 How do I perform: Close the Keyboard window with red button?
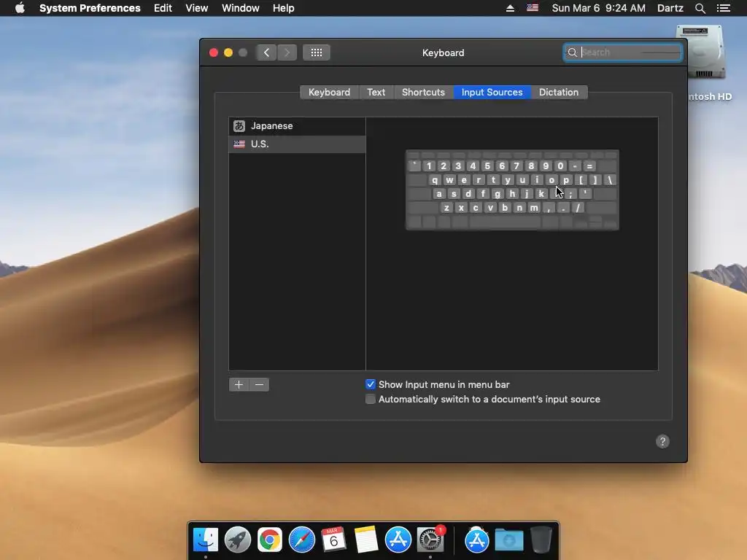tap(214, 52)
